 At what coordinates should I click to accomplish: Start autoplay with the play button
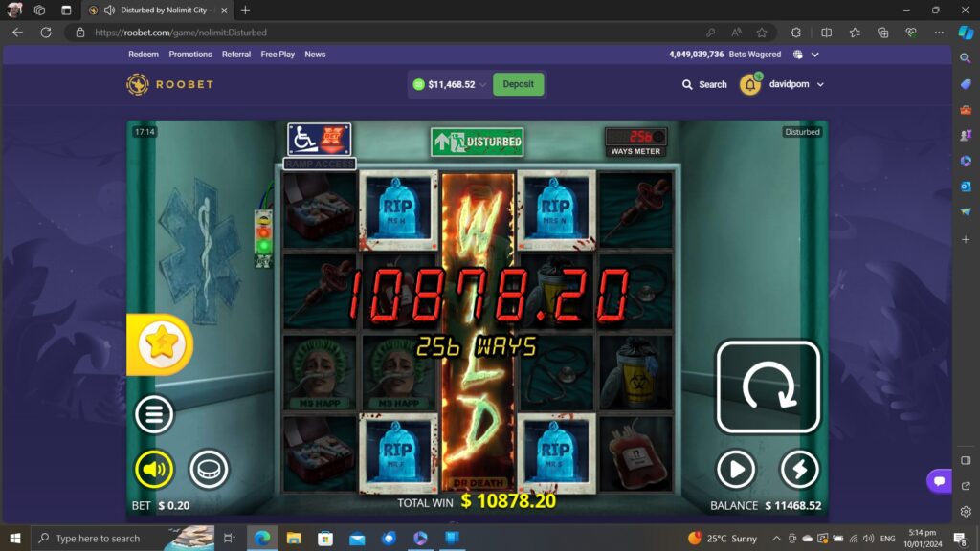point(736,469)
